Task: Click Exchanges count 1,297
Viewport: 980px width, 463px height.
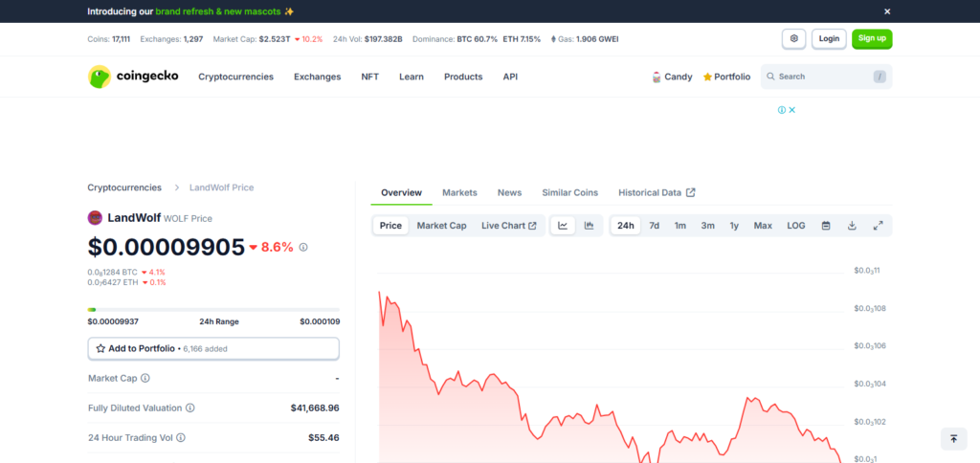Action: pos(193,38)
